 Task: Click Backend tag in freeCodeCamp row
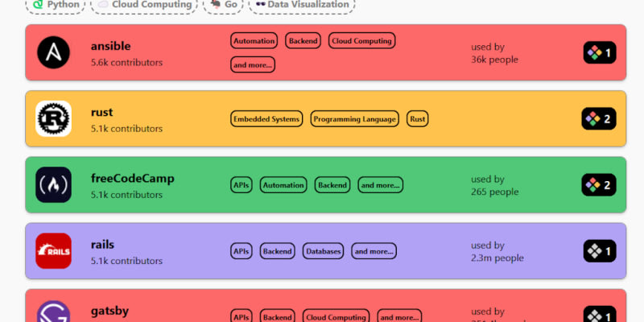332,185
